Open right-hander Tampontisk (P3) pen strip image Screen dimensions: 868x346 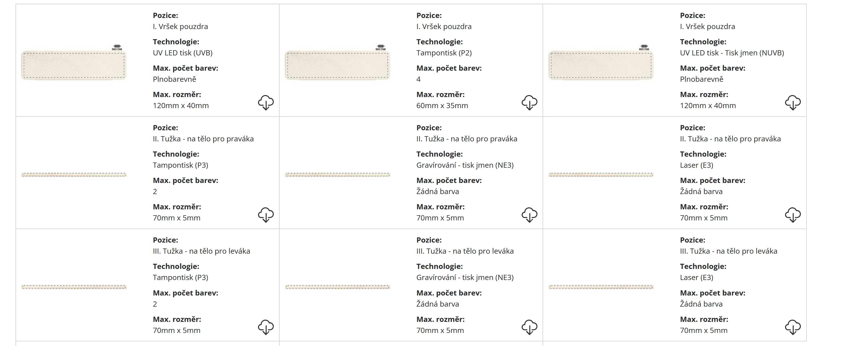coord(74,175)
